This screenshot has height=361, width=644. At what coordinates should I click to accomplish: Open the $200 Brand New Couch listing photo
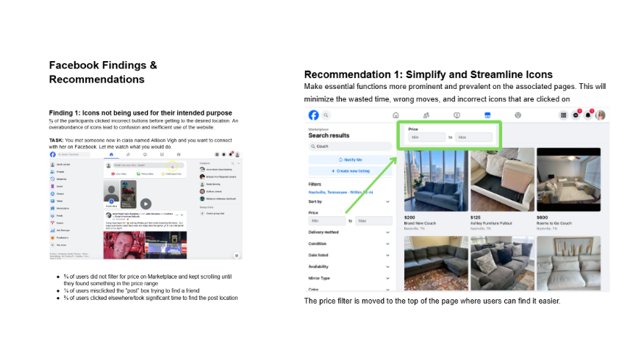pos(436,180)
